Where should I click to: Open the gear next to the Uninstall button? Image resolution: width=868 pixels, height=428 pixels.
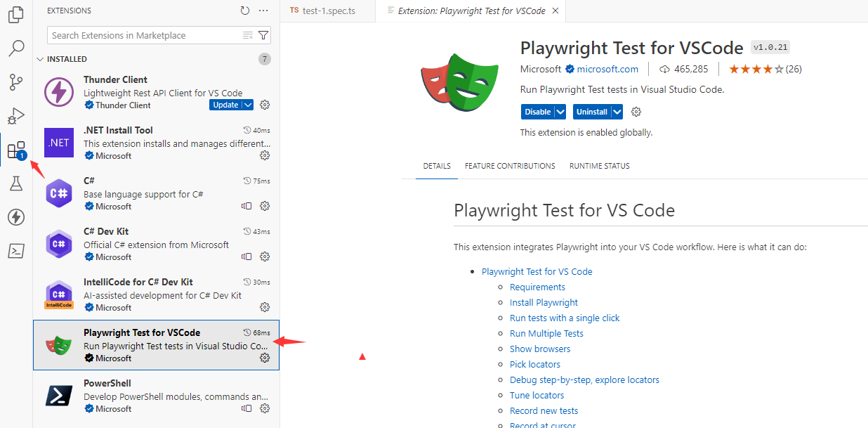[636, 112]
